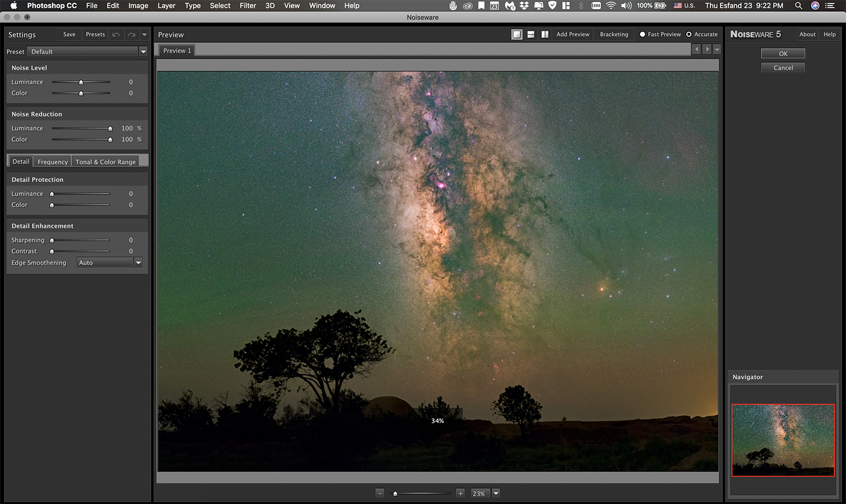This screenshot has height=504, width=846.
Task: Open the 23% zoom level dropdown
Action: click(496, 493)
